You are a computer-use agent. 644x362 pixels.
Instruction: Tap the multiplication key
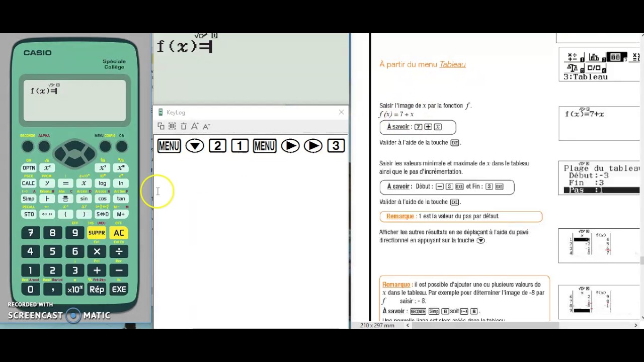coord(97,251)
